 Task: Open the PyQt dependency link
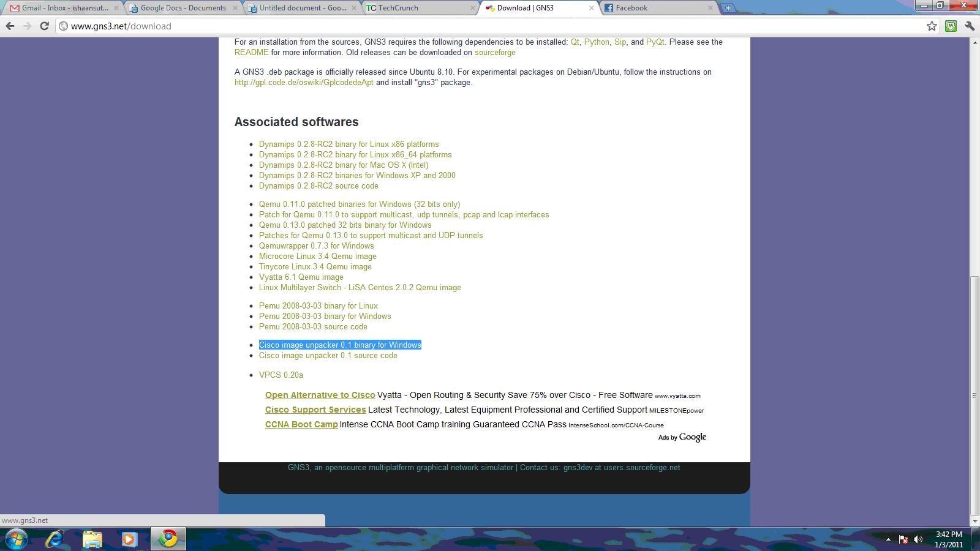click(655, 42)
